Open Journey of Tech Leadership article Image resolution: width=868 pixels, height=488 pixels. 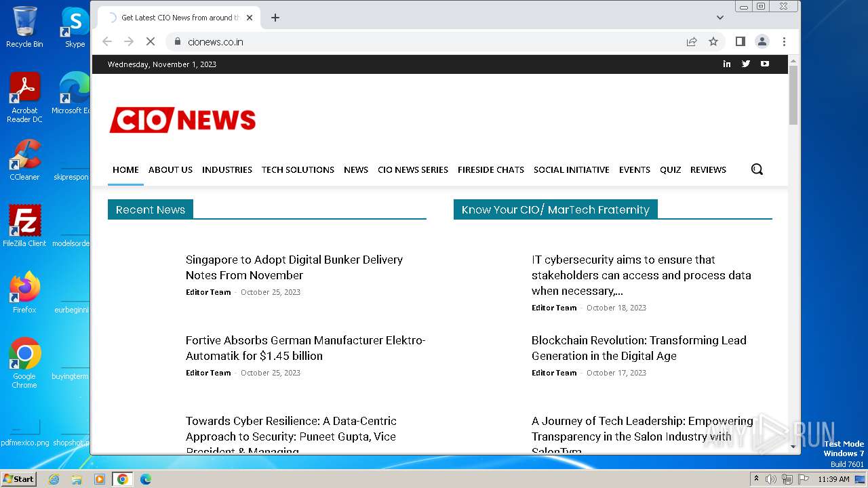tap(642, 435)
